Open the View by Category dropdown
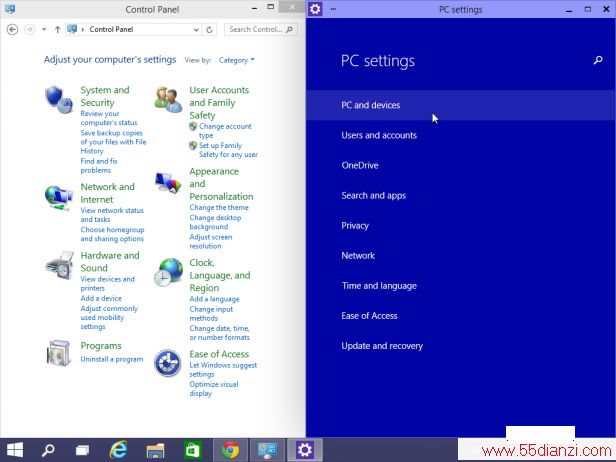 [x=237, y=60]
